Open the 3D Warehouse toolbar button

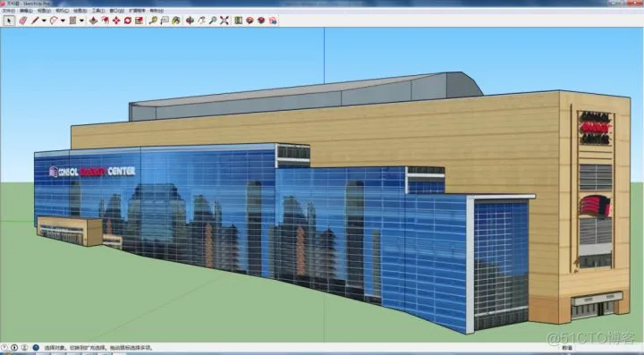click(250, 21)
